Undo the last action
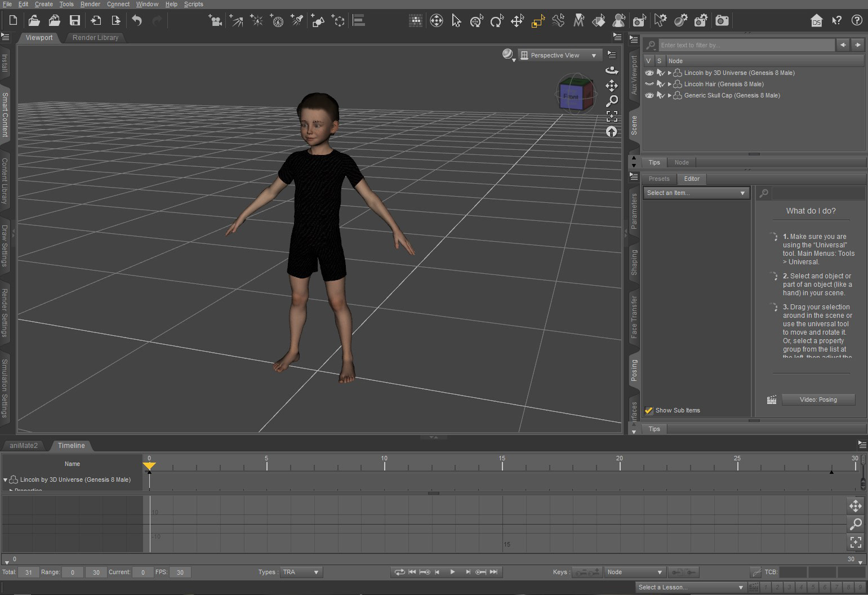Image resolution: width=868 pixels, height=595 pixels. point(137,21)
